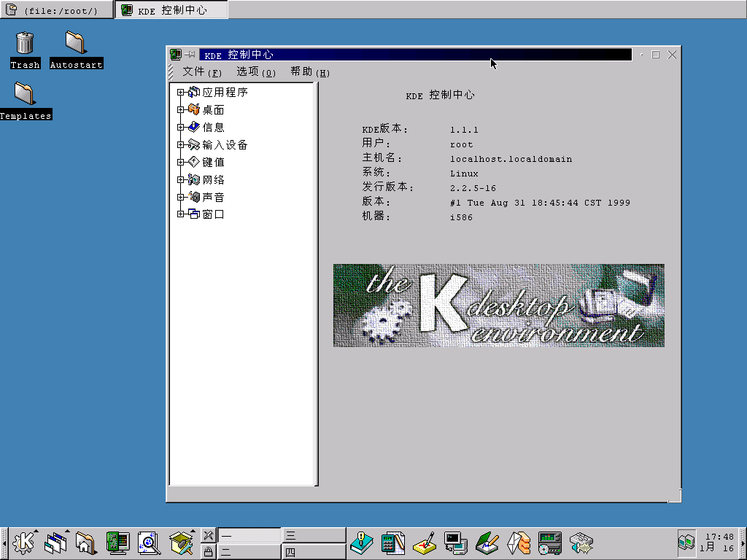Open the Trash desktop icon
The height and width of the screenshot is (560, 747).
[x=25, y=50]
